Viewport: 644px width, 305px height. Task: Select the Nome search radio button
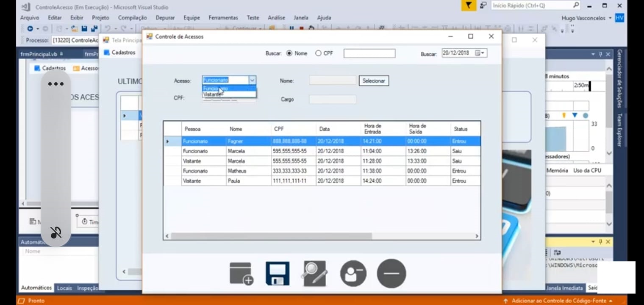(x=289, y=53)
